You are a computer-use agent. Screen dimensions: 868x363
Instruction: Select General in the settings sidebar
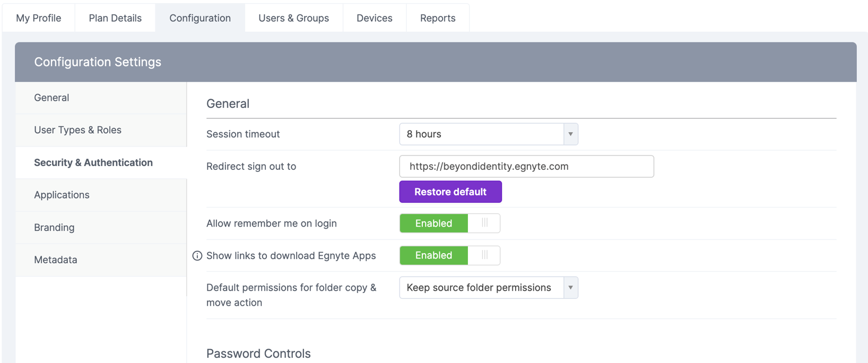[x=51, y=98]
